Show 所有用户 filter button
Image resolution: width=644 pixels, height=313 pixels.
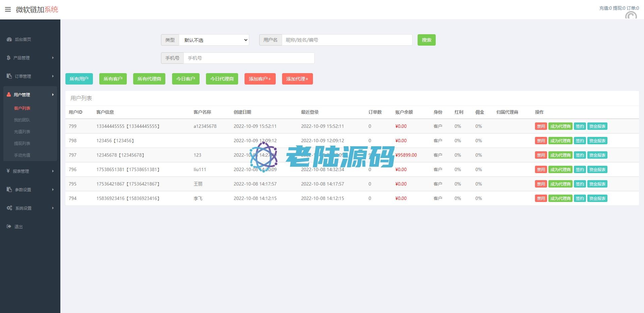(79, 79)
